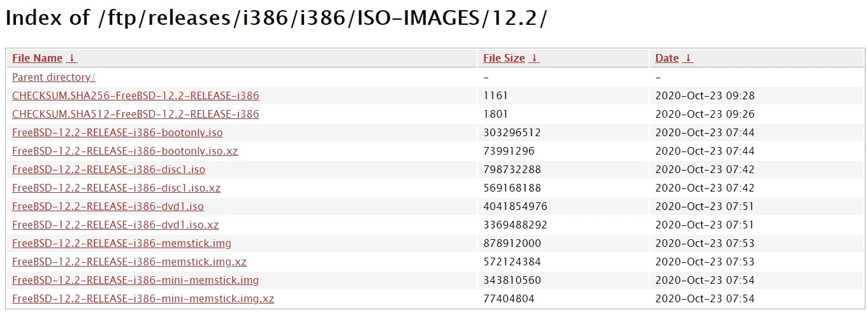Download FreeBSD-12.2-RELEASE-i386-dvd1.iso
Screen dimensions: 868x322
click(x=108, y=206)
